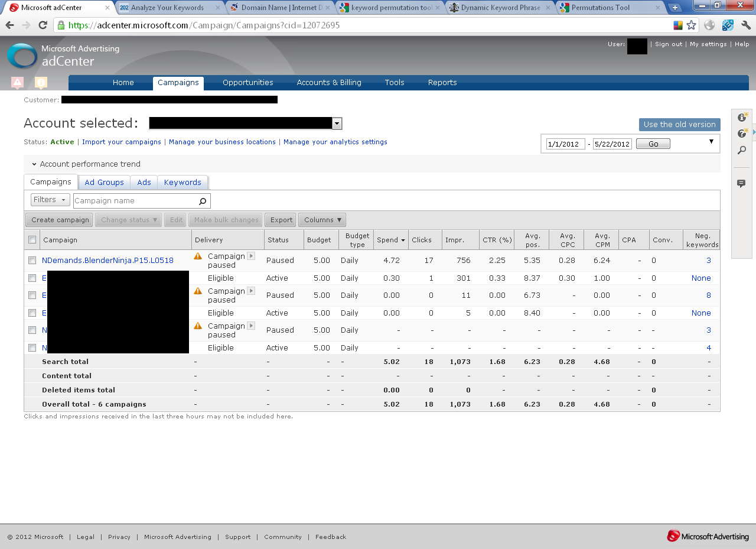Open Accounts & Billing navigation tab
The height and width of the screenshot is (549, 756).
click(x=329, y=83)
